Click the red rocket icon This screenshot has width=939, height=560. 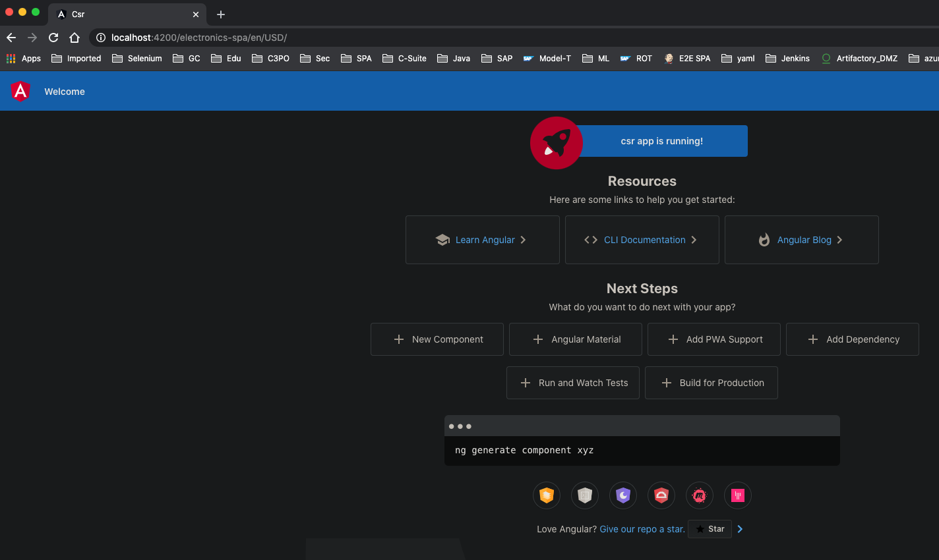pos(557,143)
